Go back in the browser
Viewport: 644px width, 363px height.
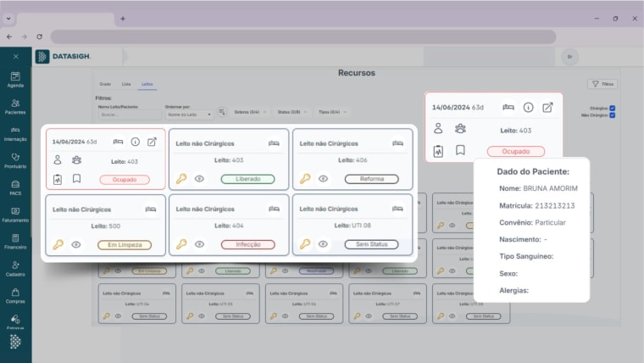pyautogui.click(x=9, y=36)
